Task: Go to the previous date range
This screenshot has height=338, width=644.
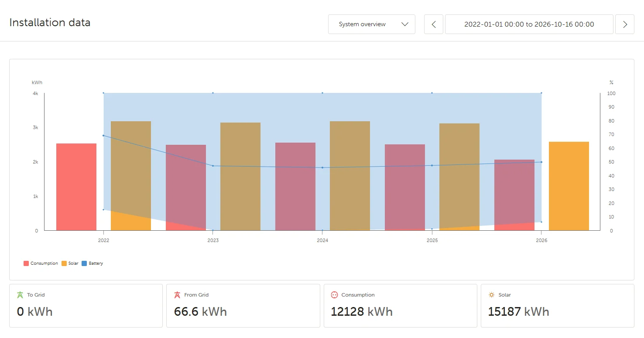Action: (x=434, y=24)
